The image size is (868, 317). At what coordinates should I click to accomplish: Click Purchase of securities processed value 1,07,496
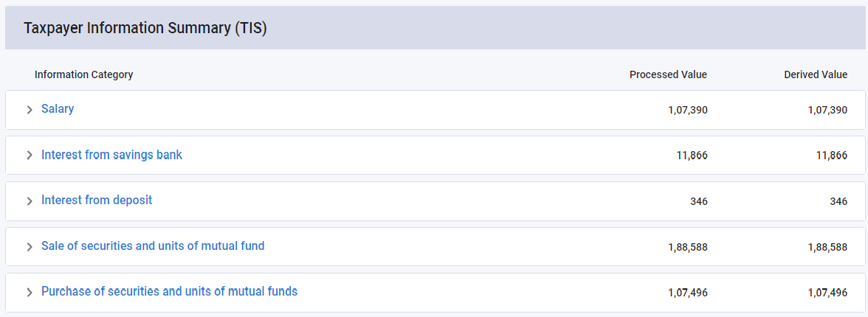click(x=687, y=293)
